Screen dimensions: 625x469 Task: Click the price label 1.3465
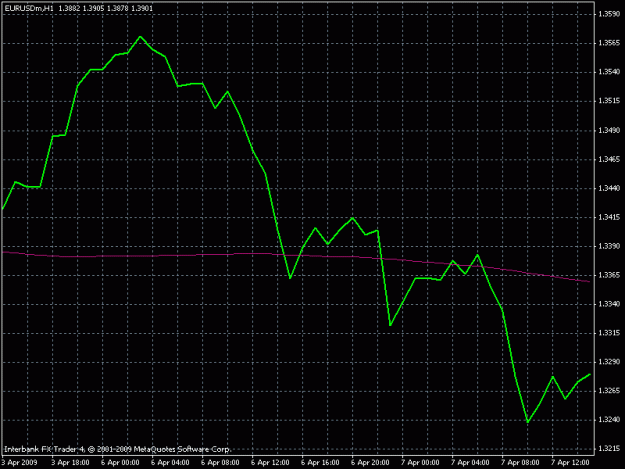pyautogui.click(x=609, y=159)
